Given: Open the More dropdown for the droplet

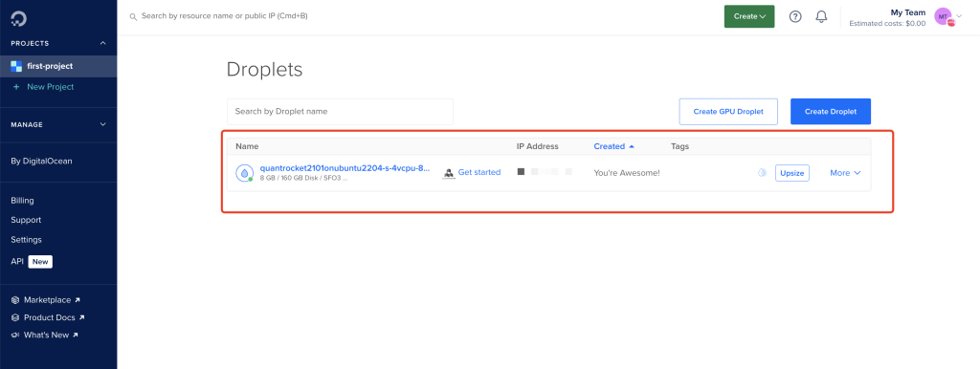Looking at the screenshot, I should pyautogui.click(x=845, y=173).
